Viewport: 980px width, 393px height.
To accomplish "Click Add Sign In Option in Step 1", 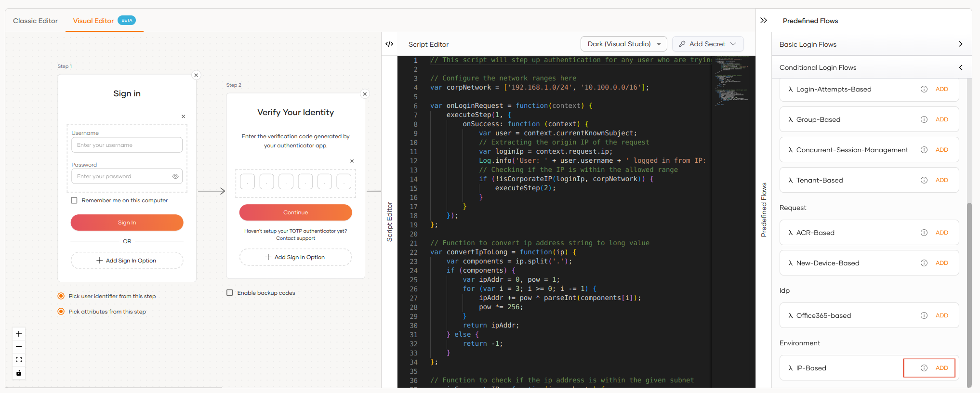I will pyautogui.click(x=127, y=261).
